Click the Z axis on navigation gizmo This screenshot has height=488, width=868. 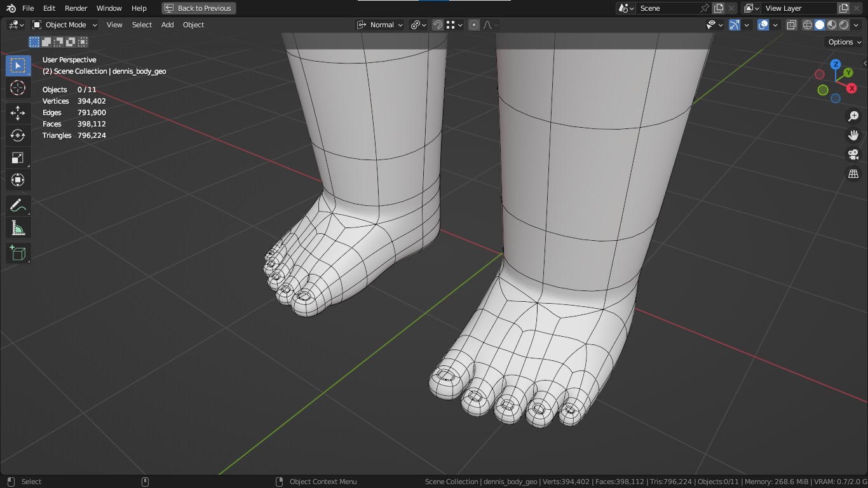(836, 64)
